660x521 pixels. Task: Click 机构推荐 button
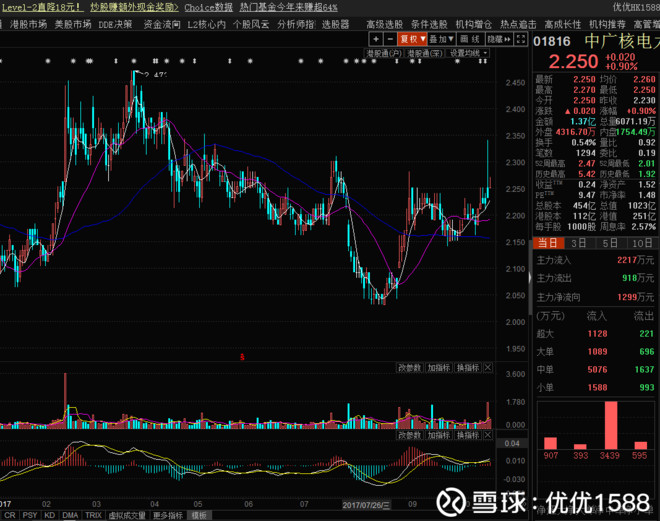(x=607, y=24)
